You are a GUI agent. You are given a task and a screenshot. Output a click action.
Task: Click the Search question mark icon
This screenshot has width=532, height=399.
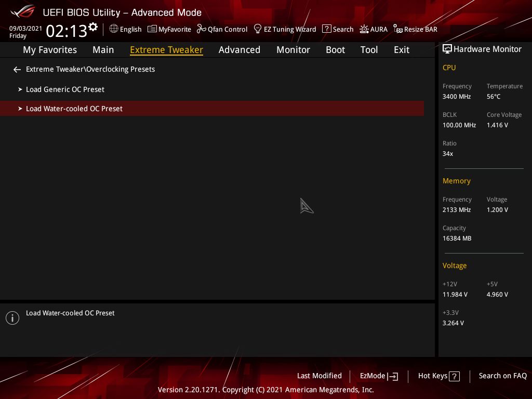point(326,29)
